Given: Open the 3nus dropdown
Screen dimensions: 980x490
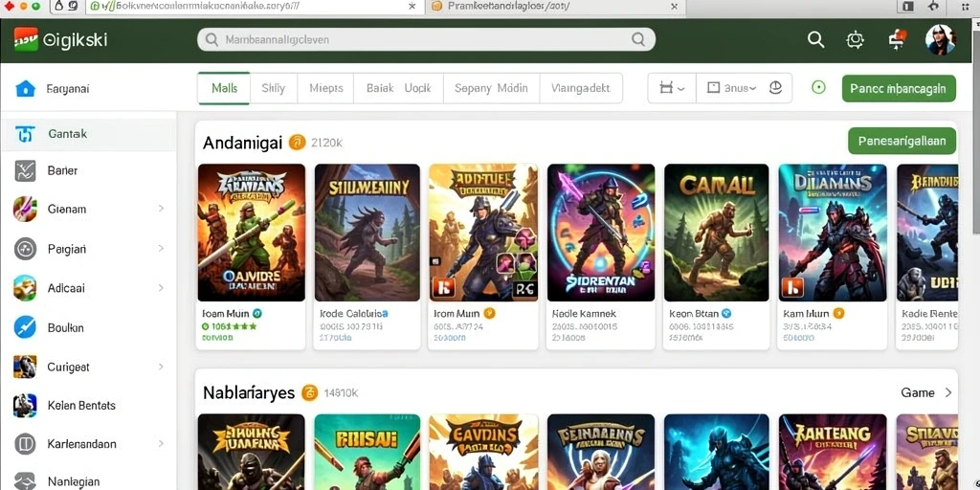Looking at the screenshot, I should click(x=731, y=88).
